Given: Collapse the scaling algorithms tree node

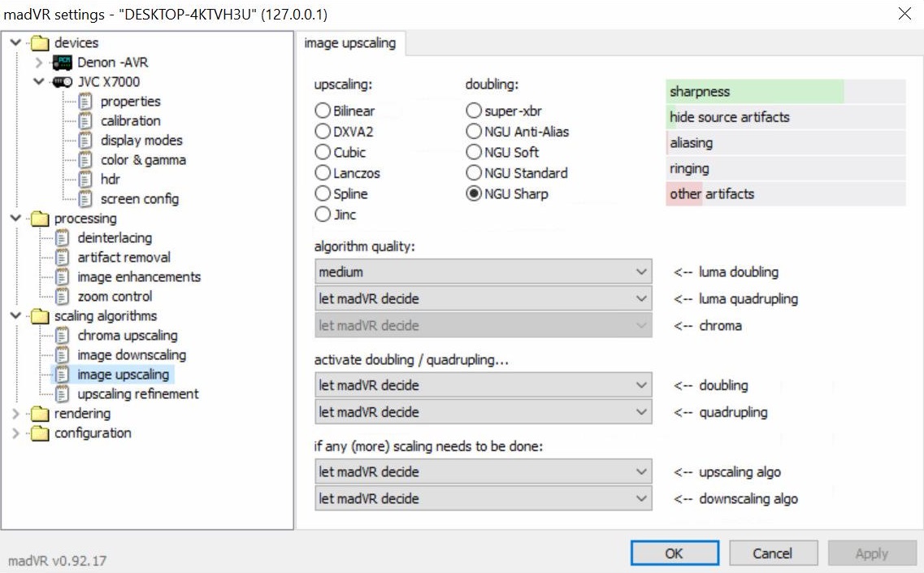Looking at the screenshot, I should coord(16,315).
